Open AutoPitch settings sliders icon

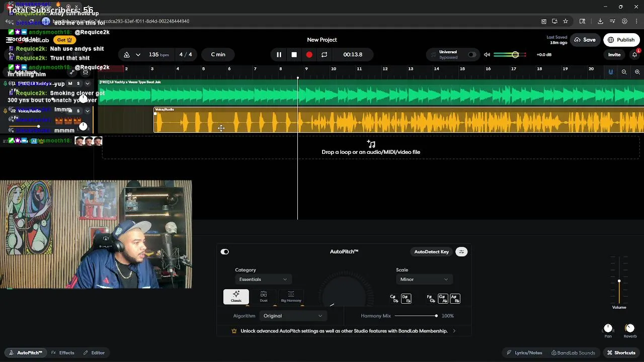tap(461, 252)
